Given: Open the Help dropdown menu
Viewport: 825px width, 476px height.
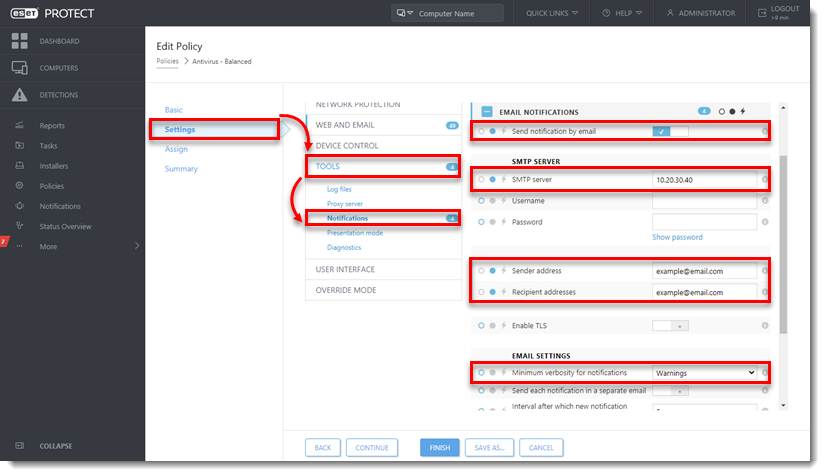Looking at the screenshot, I should [x=622, y=13].
